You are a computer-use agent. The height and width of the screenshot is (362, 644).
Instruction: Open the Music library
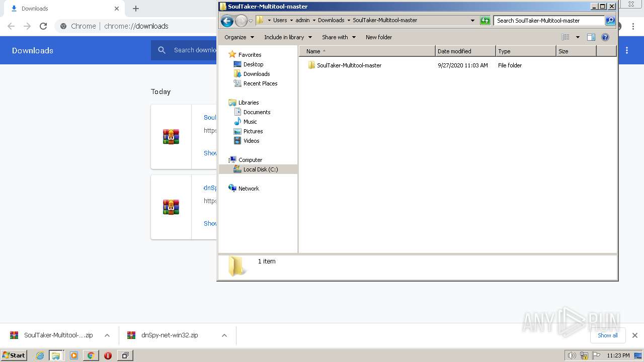click(x=246, y=122)
